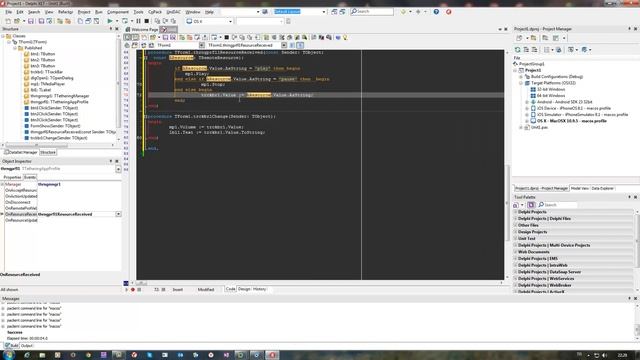Open the method dropdown above the code editor
The width and height of the screenshot is (640, 360).
point(284,45)
